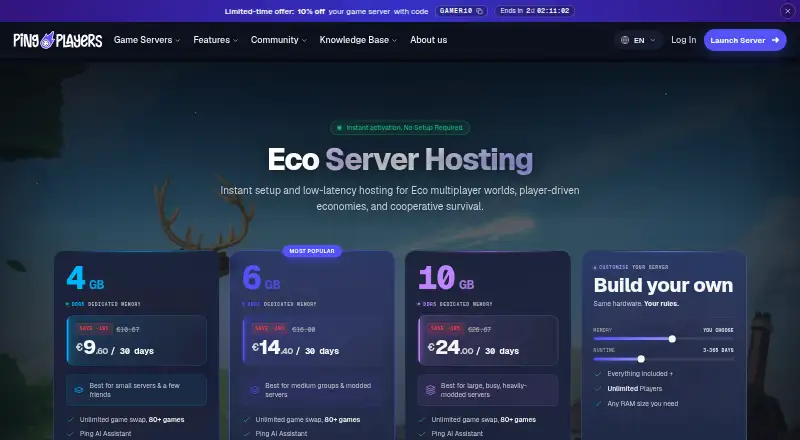Click the arrow in Launch Server button

776,40
